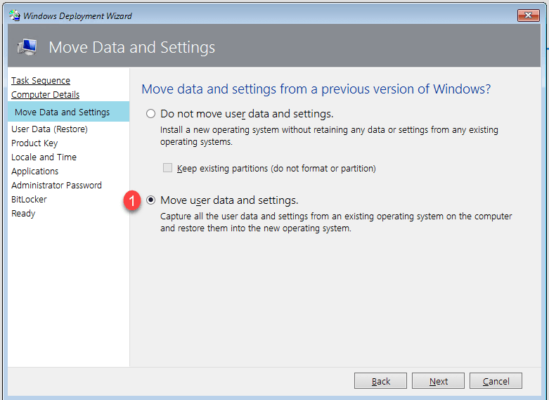
Task: Click 'Move data and settings from a previous version' heading
Action: [x=316, y=89]
